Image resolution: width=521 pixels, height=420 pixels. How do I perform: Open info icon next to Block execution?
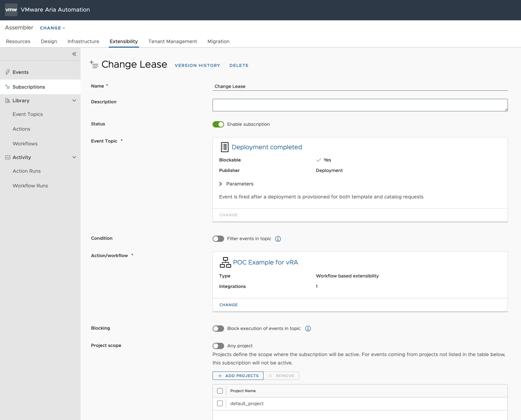click(308, 329)
